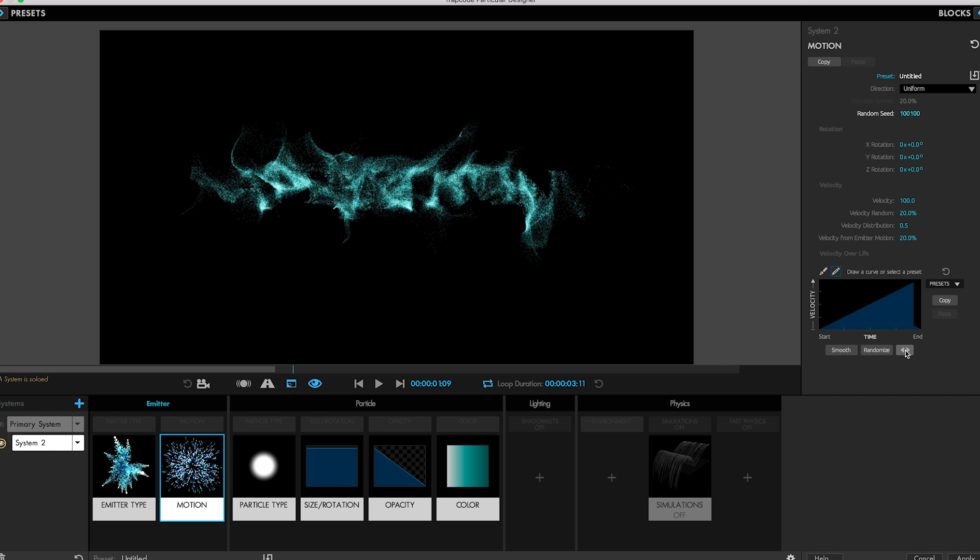This screenshot has width=980, height=560.
Task: Toggle the System 2 solo radio button
Action: coord(3,443)
